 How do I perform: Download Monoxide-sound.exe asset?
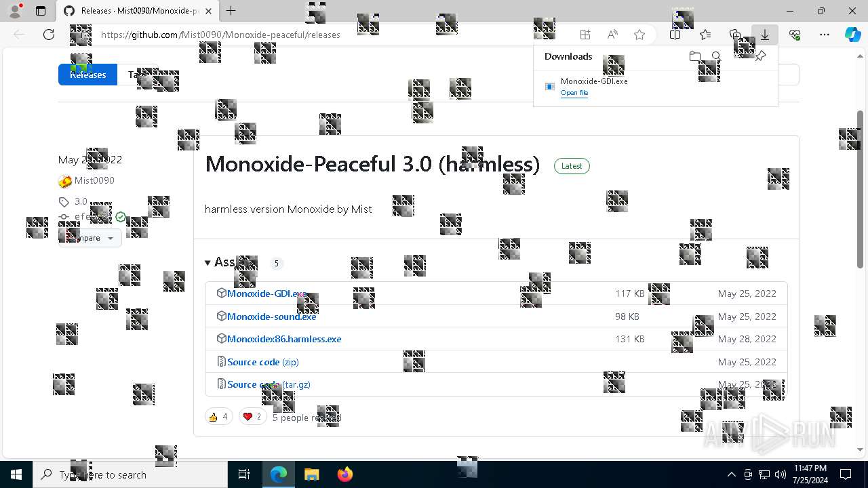(x=271, y=317)
